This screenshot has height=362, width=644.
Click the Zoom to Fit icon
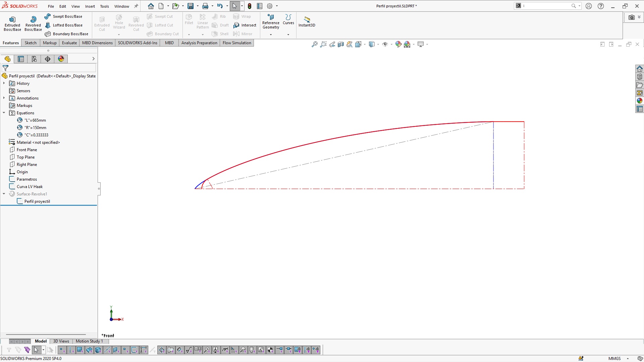pos(314,44)
